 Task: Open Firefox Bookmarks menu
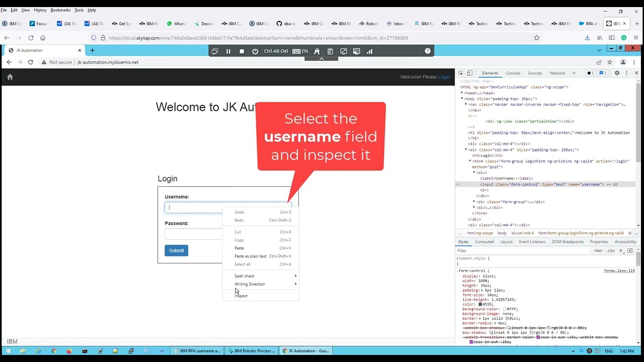click(60, 10)
